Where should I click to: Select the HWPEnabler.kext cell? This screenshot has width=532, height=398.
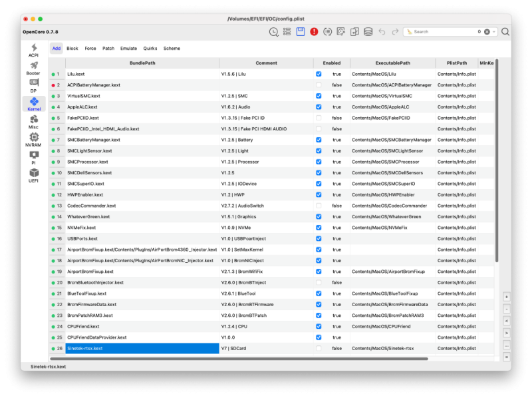142,195
